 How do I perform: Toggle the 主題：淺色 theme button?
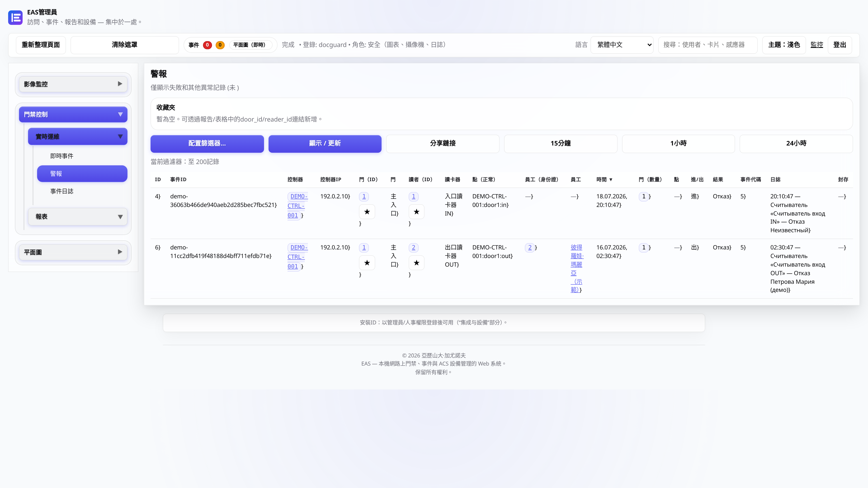tap(784, 45)
